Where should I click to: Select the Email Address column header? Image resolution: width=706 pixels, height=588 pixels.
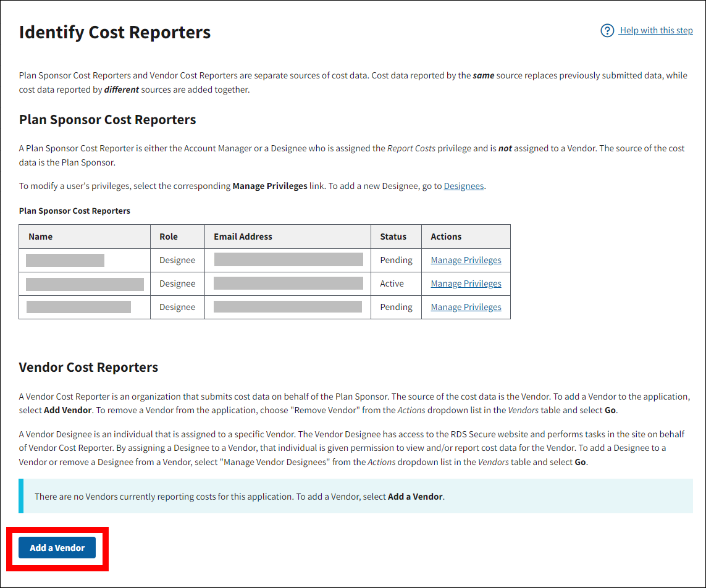[243, 237]
